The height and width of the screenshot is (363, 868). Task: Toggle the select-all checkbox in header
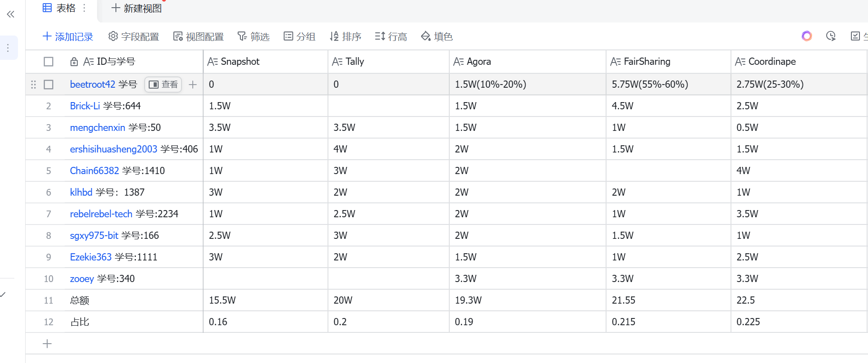coord(49,62)
